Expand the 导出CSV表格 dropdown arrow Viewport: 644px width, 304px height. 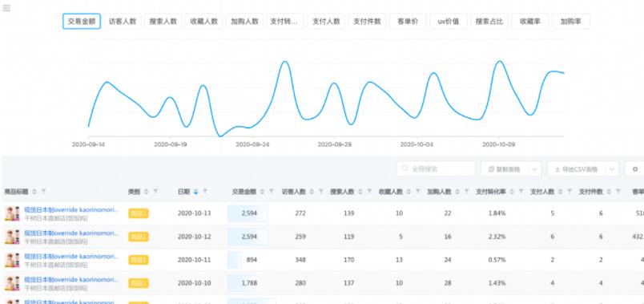(612, 169)
